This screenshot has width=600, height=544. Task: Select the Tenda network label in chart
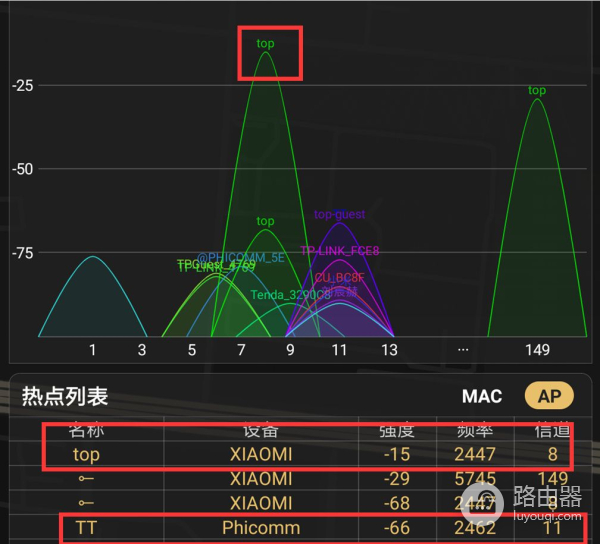pos(290,295)
